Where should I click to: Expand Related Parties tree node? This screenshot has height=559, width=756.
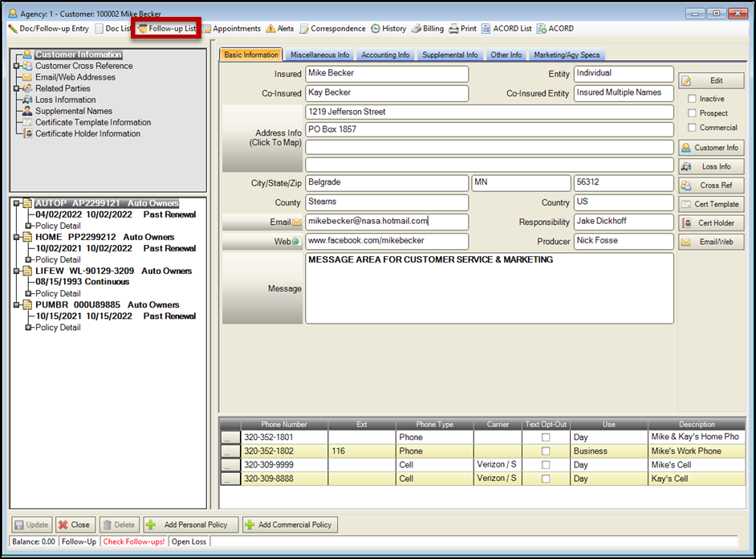point(16,88)
